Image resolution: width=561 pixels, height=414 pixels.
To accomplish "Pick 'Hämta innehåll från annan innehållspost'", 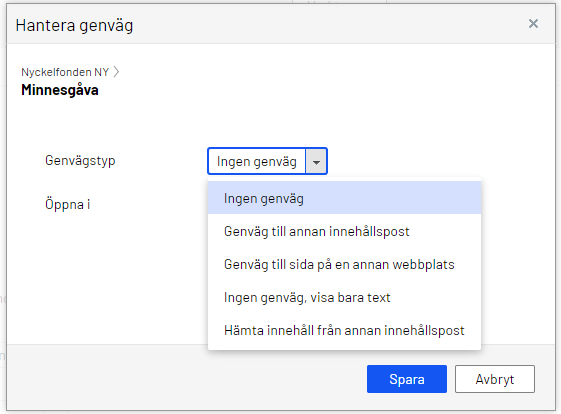I will [344, 330].
